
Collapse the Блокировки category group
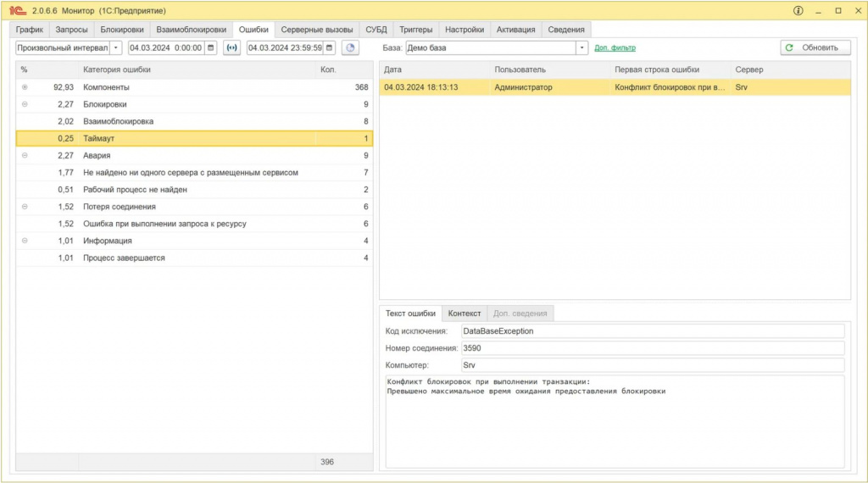point(25,104)
